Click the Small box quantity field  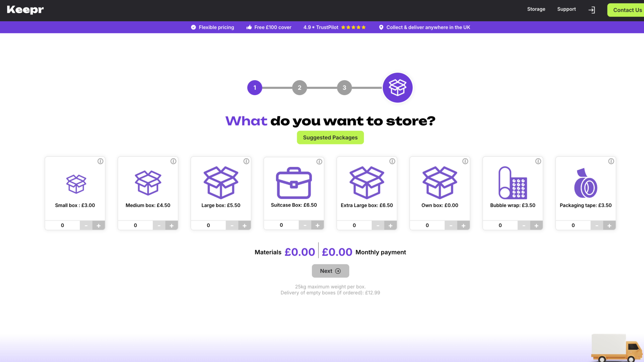pyautogui.click(x=62, y=225)
